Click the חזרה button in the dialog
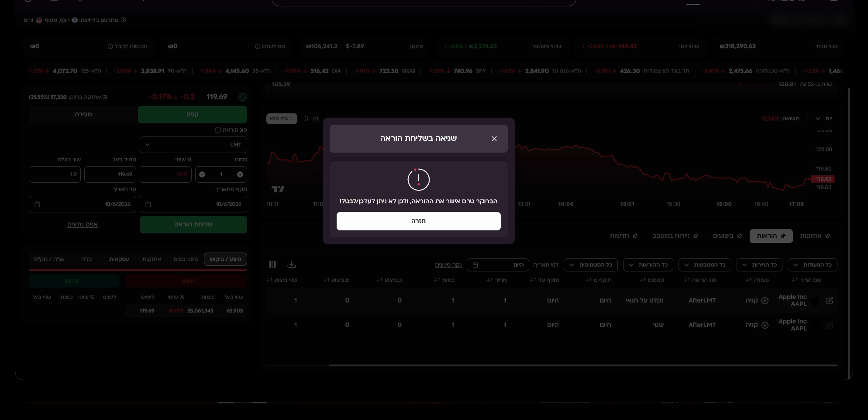The image size is (868, 420). point(418,221)
